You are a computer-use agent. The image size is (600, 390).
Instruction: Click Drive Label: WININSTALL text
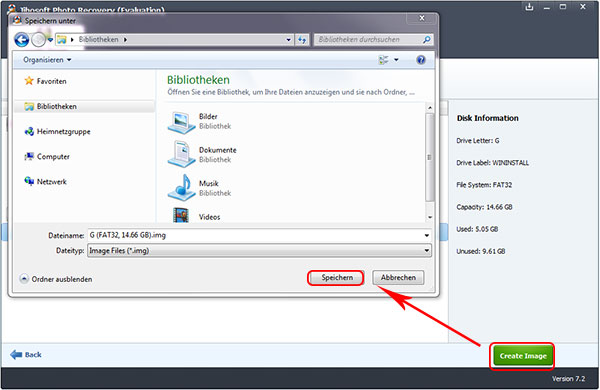coord(492,163)
